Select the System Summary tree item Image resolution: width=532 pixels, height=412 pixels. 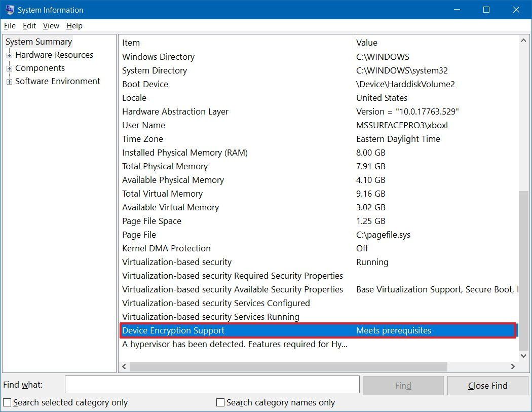(x=39, y=42)
